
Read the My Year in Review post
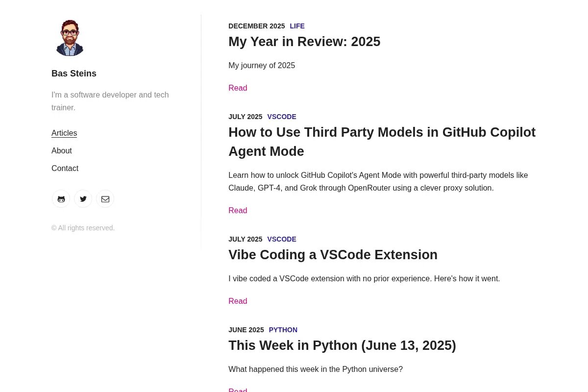pyautogui.click(x=238, y=88)
